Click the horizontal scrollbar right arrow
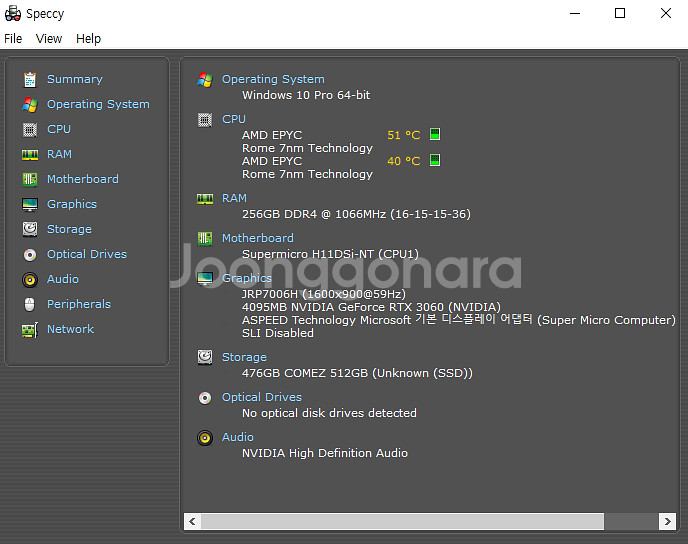The width and height of the screenshot is (688, 544). point(667,521)
